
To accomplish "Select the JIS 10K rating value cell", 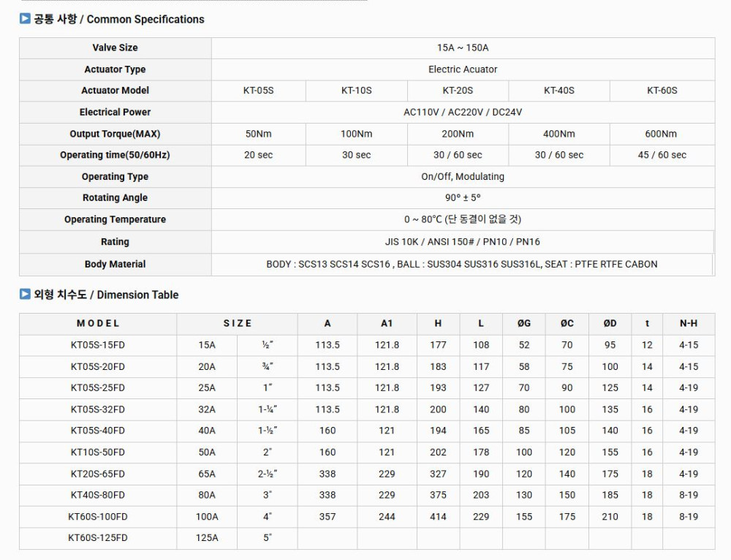I will coord(463,241).
